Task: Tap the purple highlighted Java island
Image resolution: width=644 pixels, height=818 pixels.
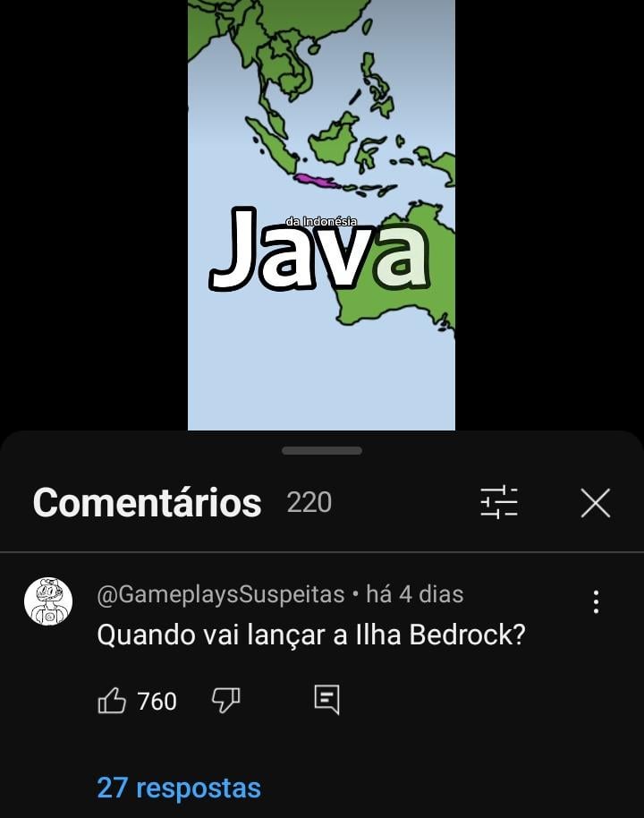Action: [x=316, y=182]
